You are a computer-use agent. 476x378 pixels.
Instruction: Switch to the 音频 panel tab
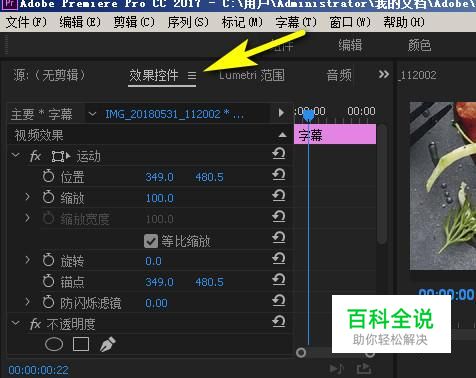coord(339,75)
